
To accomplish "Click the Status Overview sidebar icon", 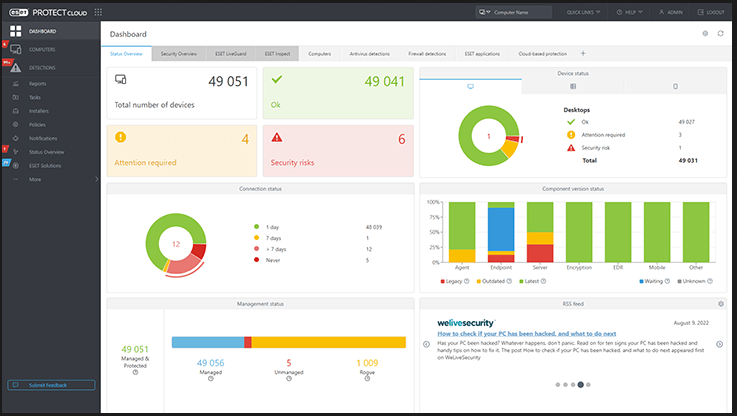I will [16, 152].
